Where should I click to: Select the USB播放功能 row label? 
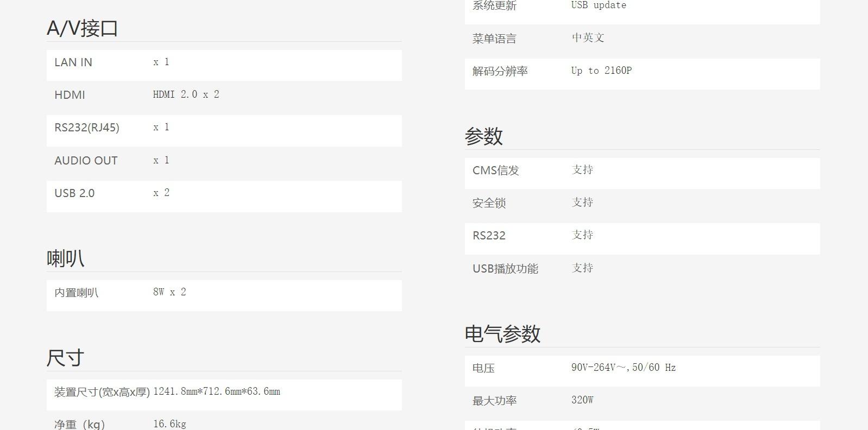click(x=505, y=269)
